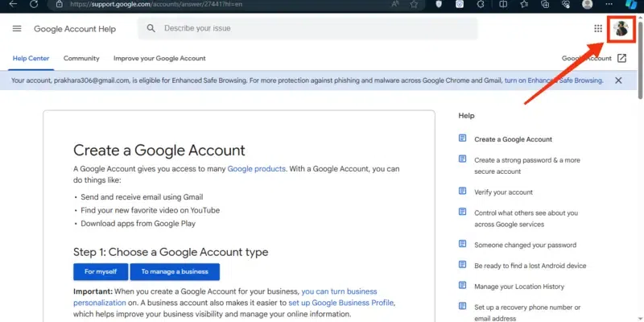Open Verify your account help article

pyautogui.click(x=503, y=192)
